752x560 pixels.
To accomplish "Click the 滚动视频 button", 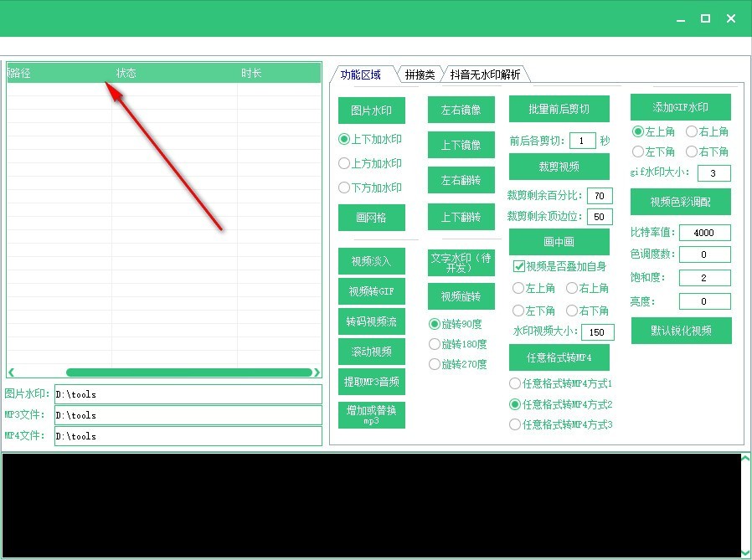I will click(371, 352).
